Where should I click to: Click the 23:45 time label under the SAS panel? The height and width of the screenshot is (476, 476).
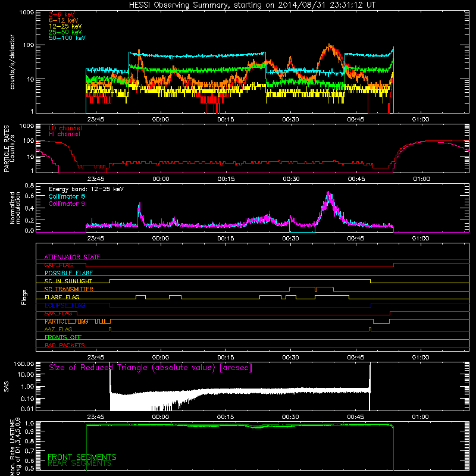(x=95, y=417)
